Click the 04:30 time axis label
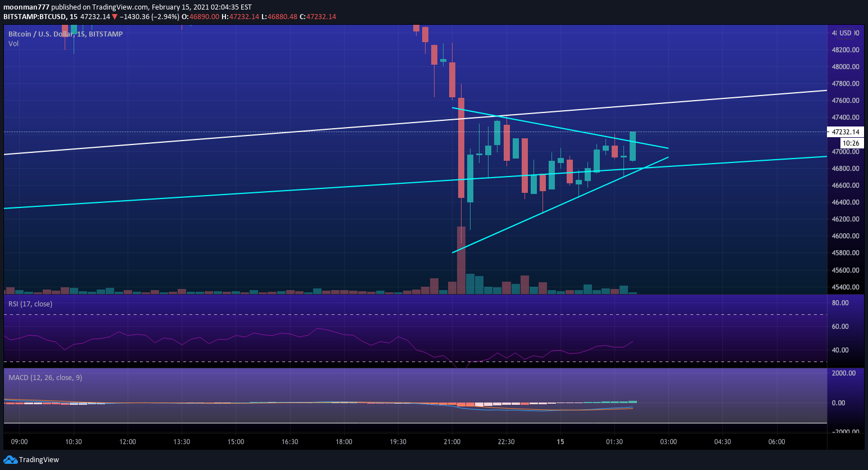Screen dimensions: 868x470 (x=722, y=441)
